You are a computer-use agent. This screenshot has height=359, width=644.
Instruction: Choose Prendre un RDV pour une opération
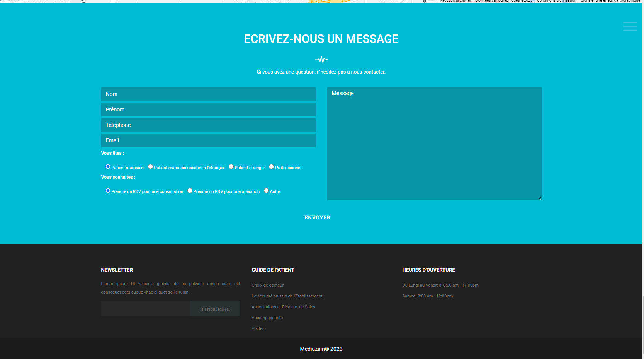[x=190, y=191]
